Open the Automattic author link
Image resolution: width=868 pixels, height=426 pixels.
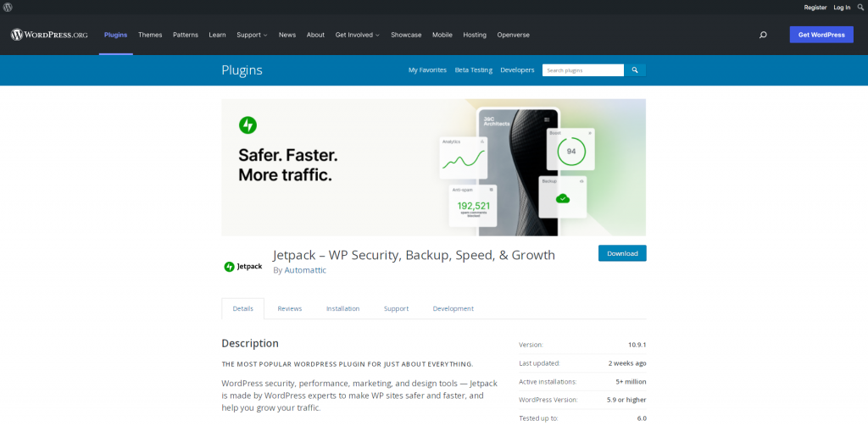(x=305, y=270)
